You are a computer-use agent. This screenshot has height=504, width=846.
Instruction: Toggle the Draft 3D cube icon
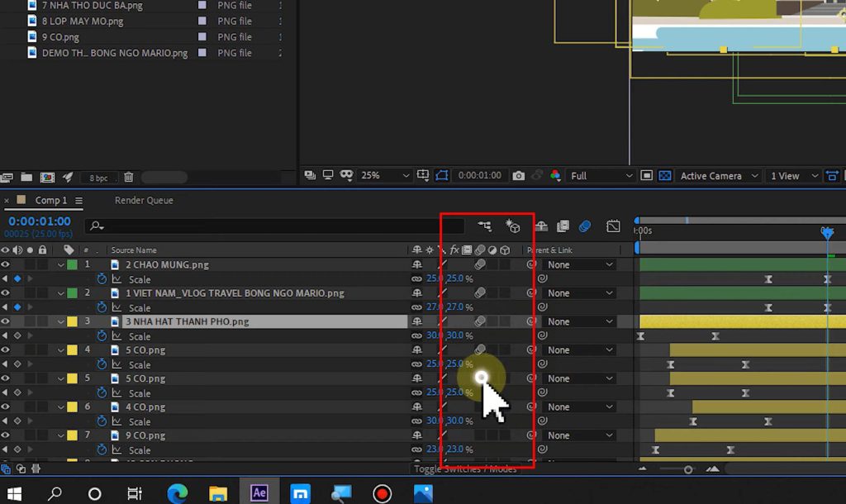pyautogui.click(x=514, y=225)
